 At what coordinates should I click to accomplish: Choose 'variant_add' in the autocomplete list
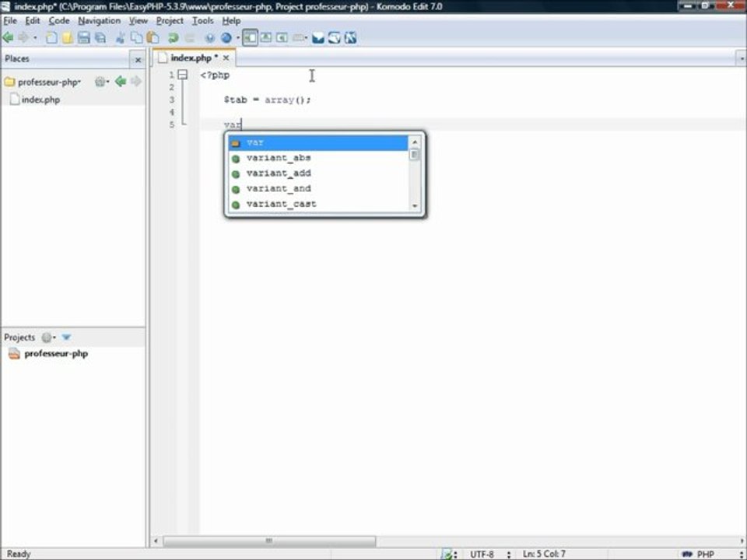[317, 173]
